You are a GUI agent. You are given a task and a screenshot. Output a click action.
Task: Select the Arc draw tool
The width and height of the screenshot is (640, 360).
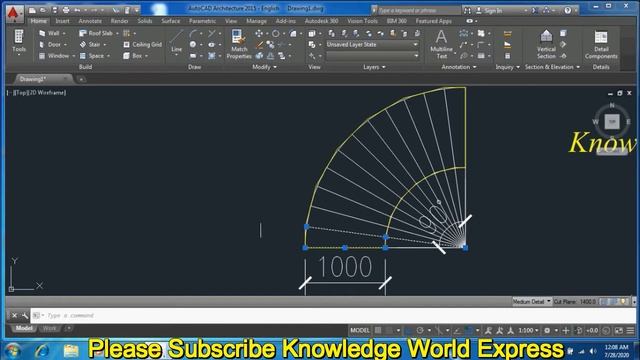193,33
